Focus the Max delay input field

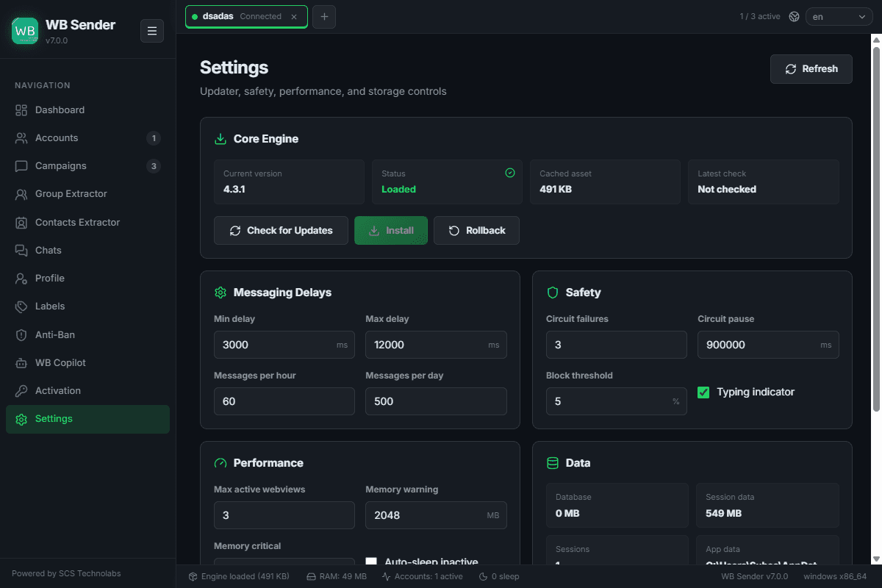point(436,345)
